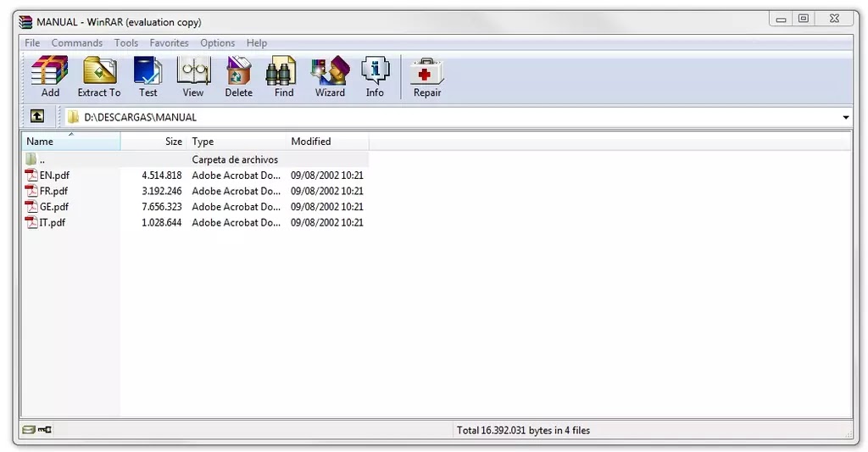Click the Add toolbar icon
This screenshot has height=452, width=868.
(x=50, y=71)
